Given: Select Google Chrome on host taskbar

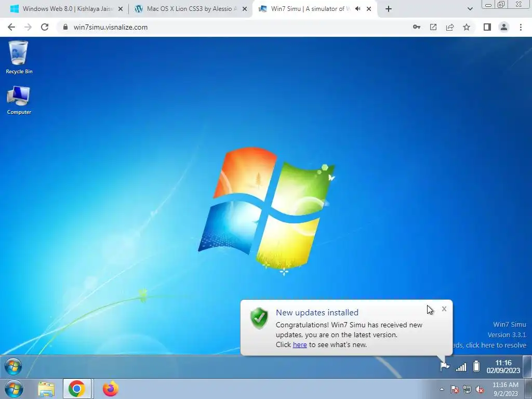Looking at the screenshot, I should (x=77, y=389).
